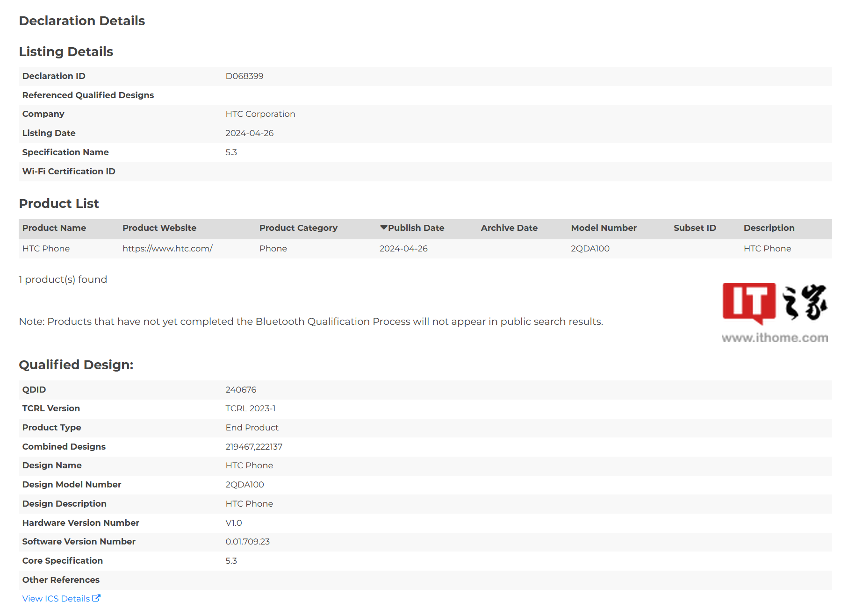Click the Archive Date column header
Screen dimensions: 841x616
(509, 228)
